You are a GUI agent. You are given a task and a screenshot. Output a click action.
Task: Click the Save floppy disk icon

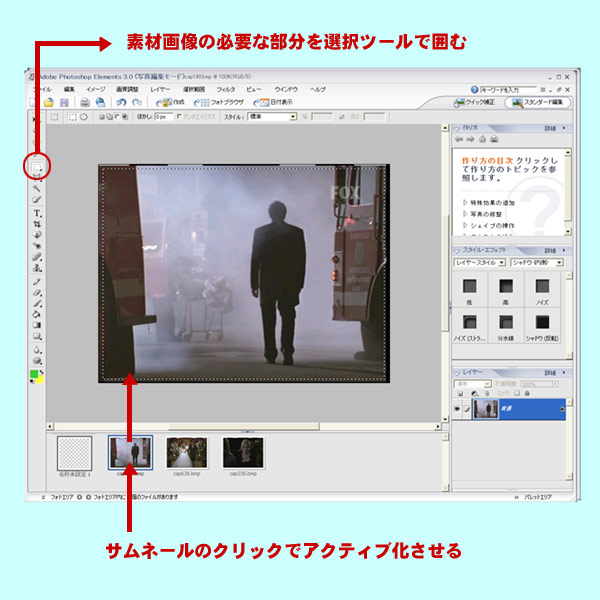pos(64,103)
